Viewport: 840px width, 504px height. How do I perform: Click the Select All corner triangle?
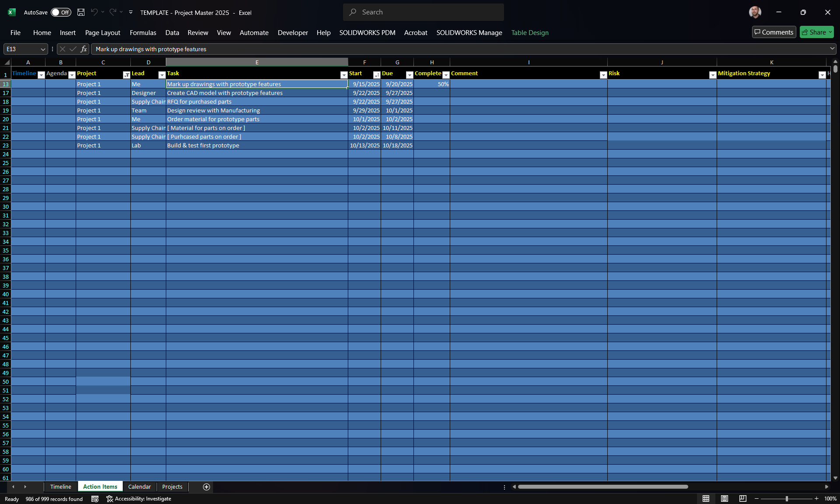pyautogui.click(x=7, y=62)
